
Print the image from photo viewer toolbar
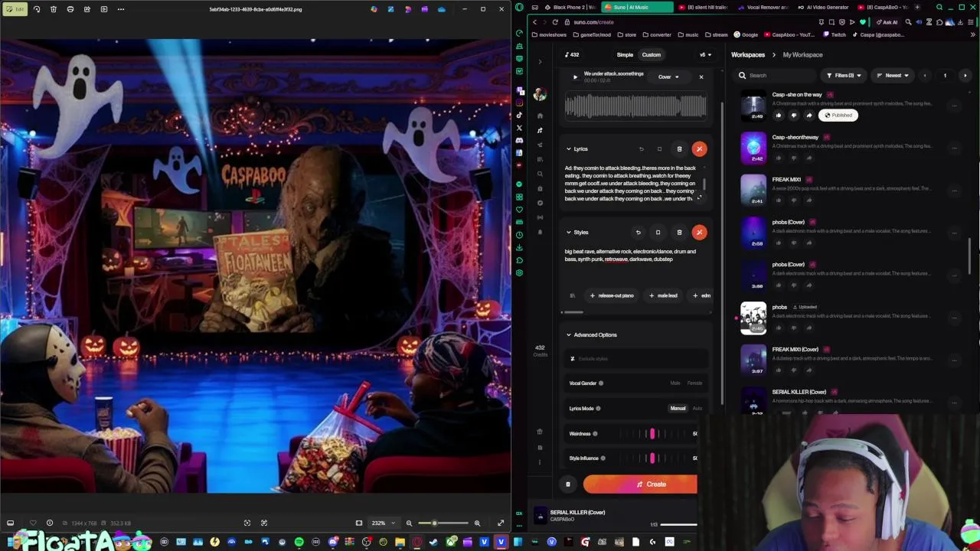click(x=70, y=9)
